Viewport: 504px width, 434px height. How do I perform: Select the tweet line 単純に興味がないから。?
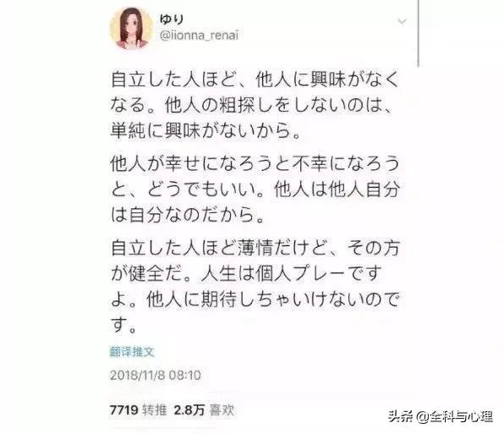click(205, 131)
